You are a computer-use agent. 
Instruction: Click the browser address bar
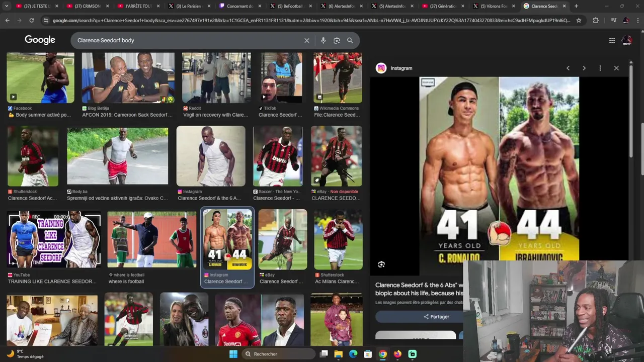click(x=311, y=20)
